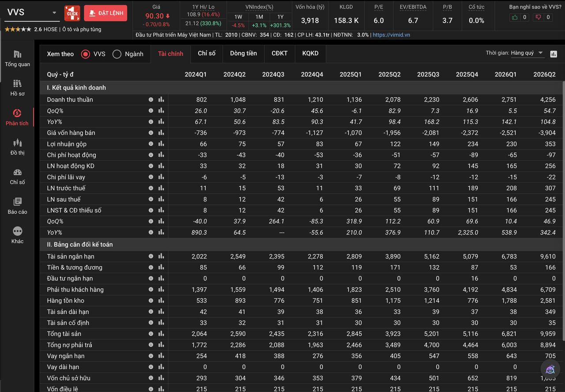565x392 pixels.
Task: Click the 2,325.0 YoY% value
Action: point(466,232)
